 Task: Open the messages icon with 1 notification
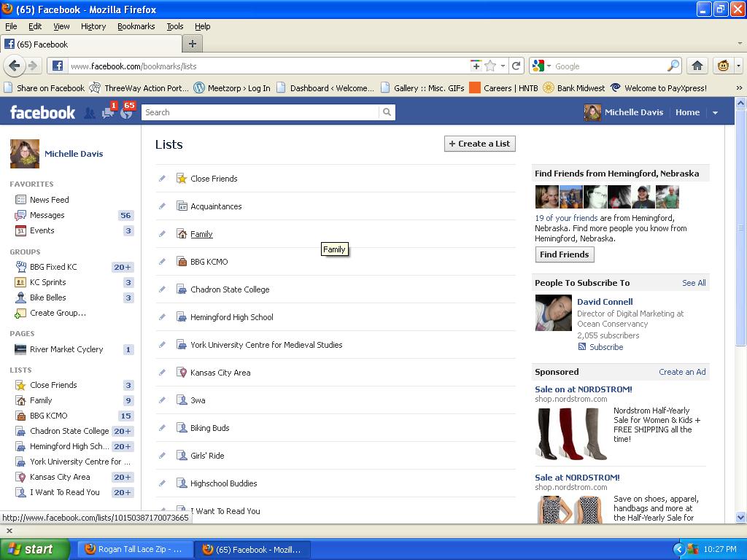pos(108,112)
